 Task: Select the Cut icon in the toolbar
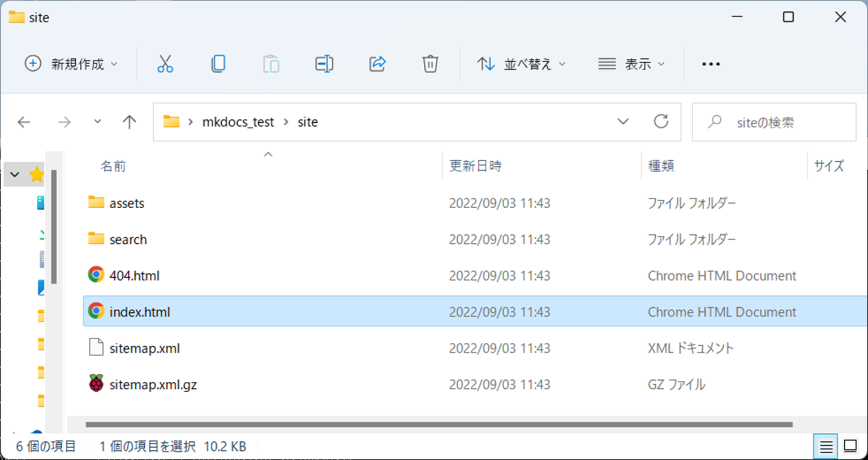(x=165, y=63)
